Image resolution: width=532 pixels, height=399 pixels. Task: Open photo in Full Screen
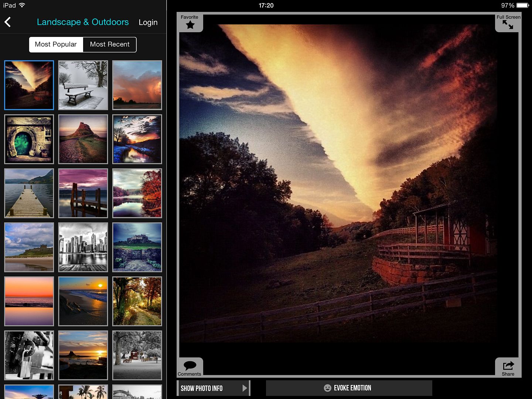(508, 23)
